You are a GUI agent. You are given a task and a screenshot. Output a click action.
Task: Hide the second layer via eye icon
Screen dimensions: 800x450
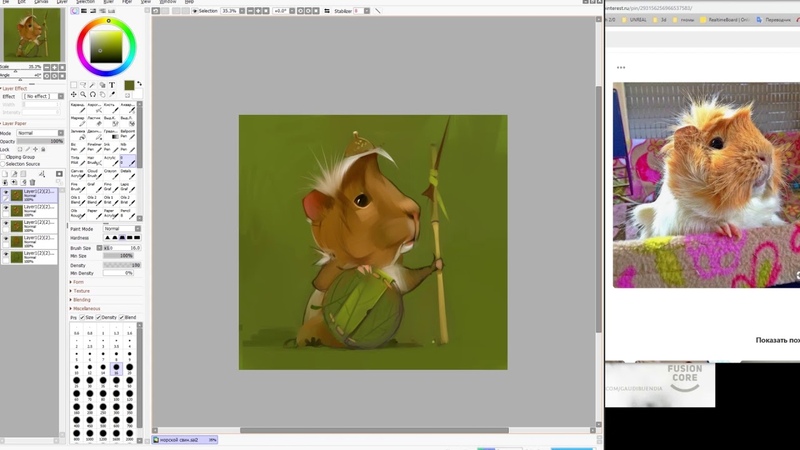[6, 208]
